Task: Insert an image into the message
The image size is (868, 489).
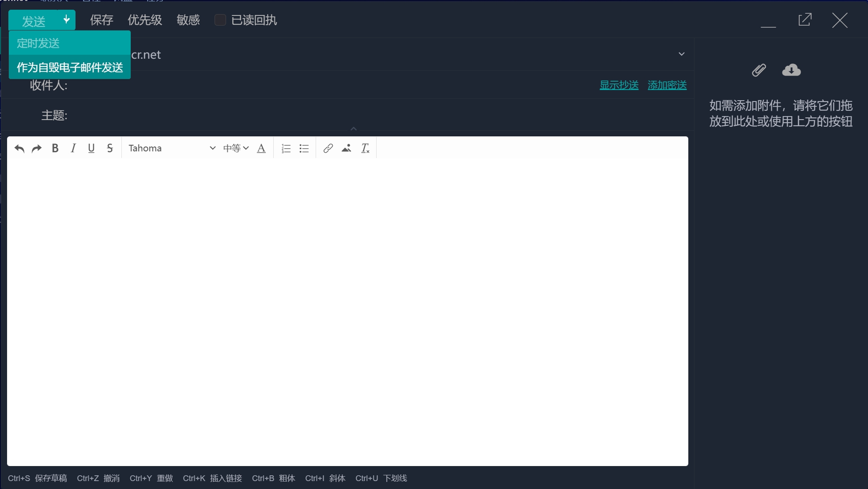Action: [x=347, y=148]
